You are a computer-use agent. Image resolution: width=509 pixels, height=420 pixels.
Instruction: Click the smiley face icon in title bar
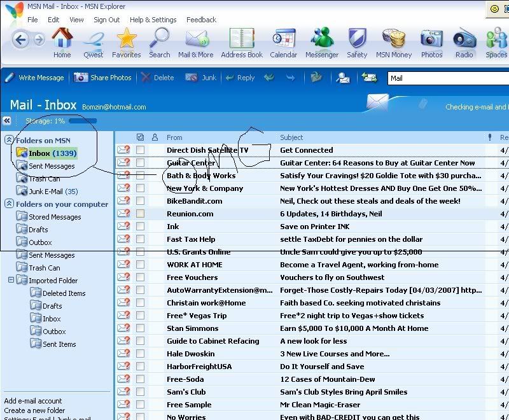click(494, 9)
